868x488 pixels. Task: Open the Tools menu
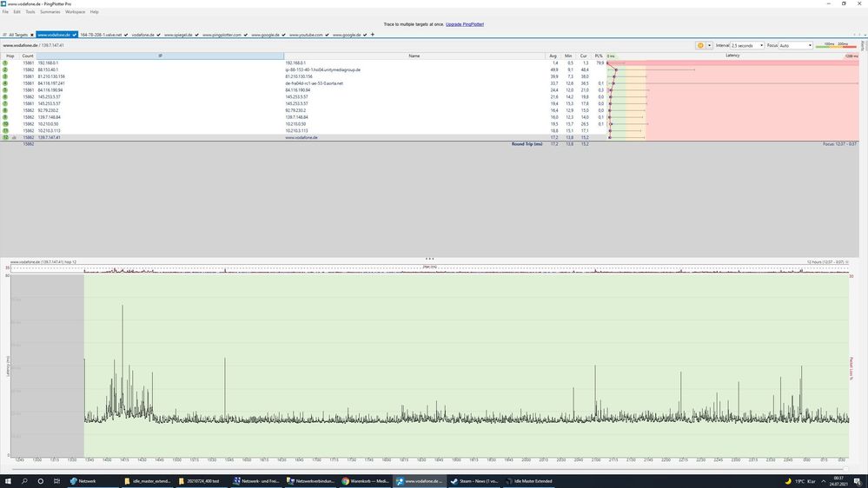[x=30, y=11]
